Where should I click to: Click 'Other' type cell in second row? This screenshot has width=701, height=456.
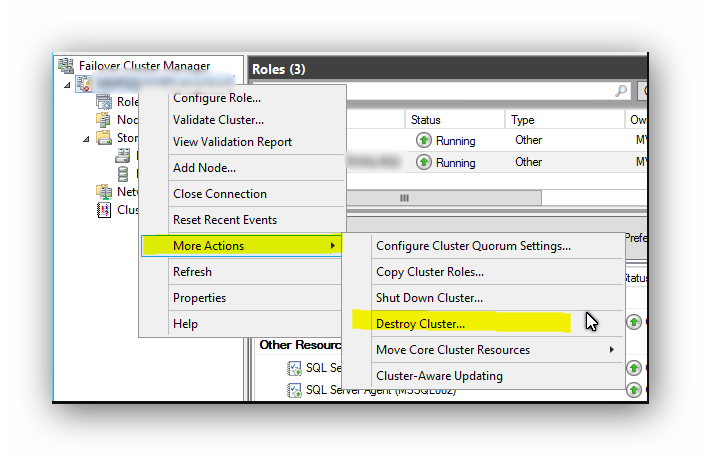pos(528,162)
